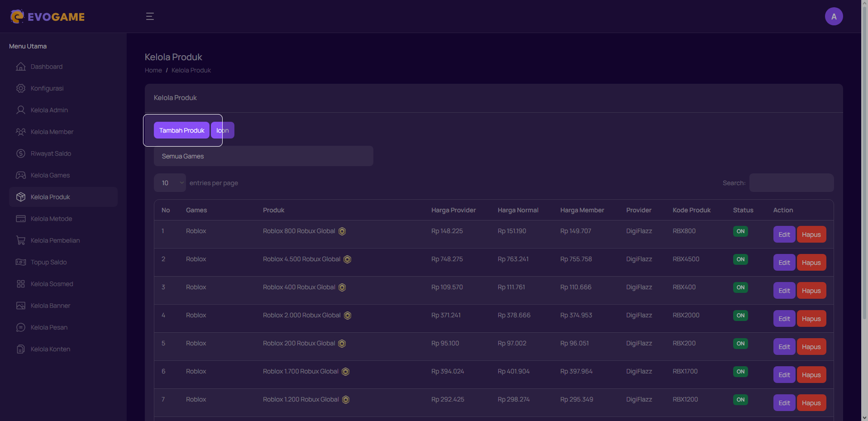The image size is (868, 421).
Task: Click the Kelola Pesan chat icon
Action: pos(21,327)
